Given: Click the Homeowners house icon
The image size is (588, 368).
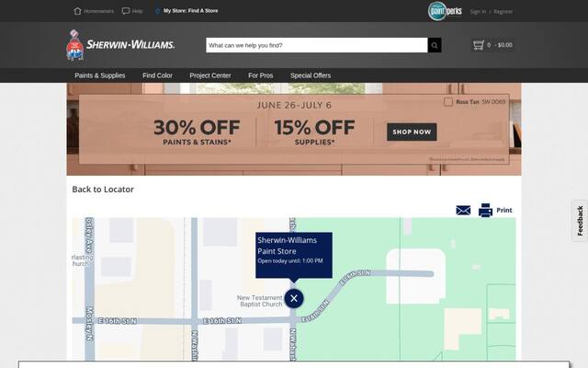Looking at the screenshot, I should tap(77, 11).
